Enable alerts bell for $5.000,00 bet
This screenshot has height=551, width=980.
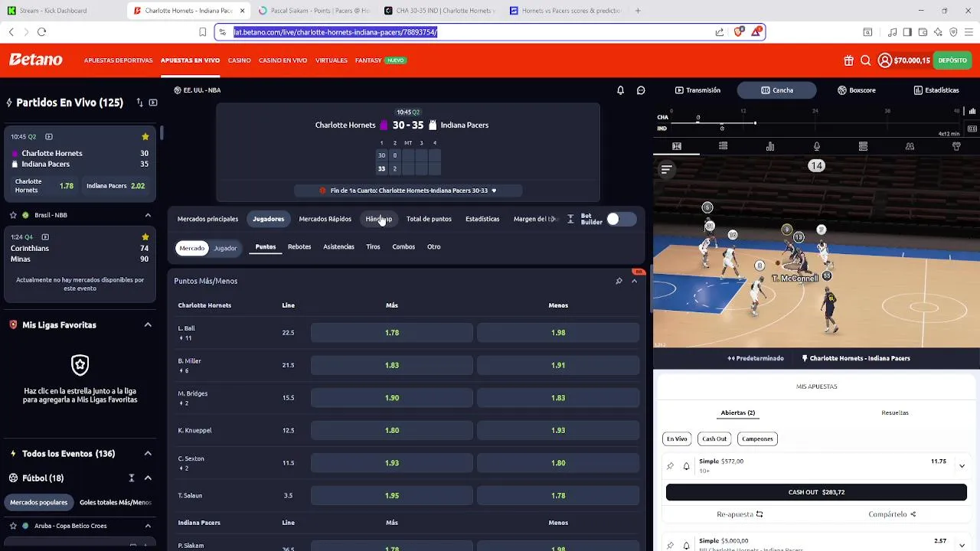pos(686,545)
